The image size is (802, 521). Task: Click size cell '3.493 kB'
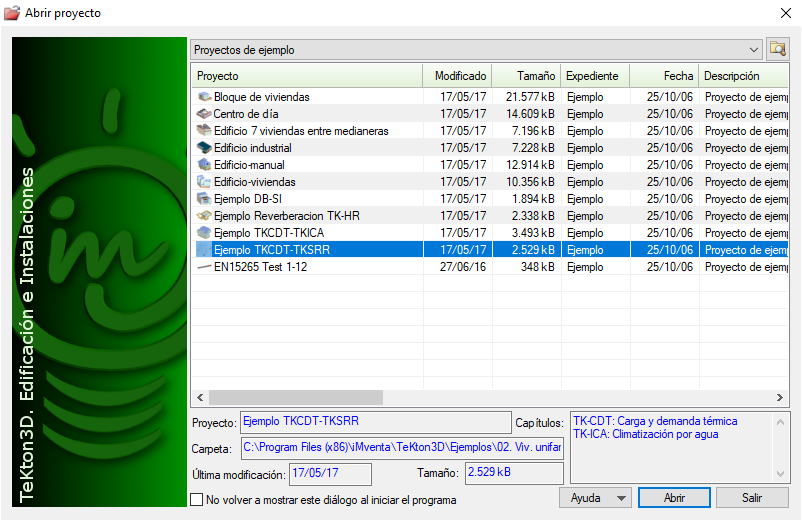(533, 233)
